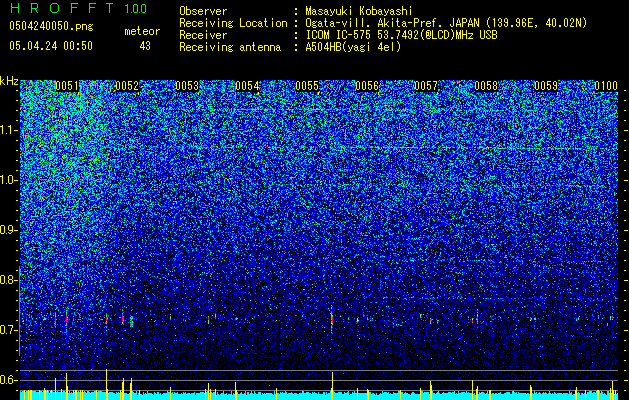Click the meteor count label
This screenshot has height=400, width=629.
[142, 31]
